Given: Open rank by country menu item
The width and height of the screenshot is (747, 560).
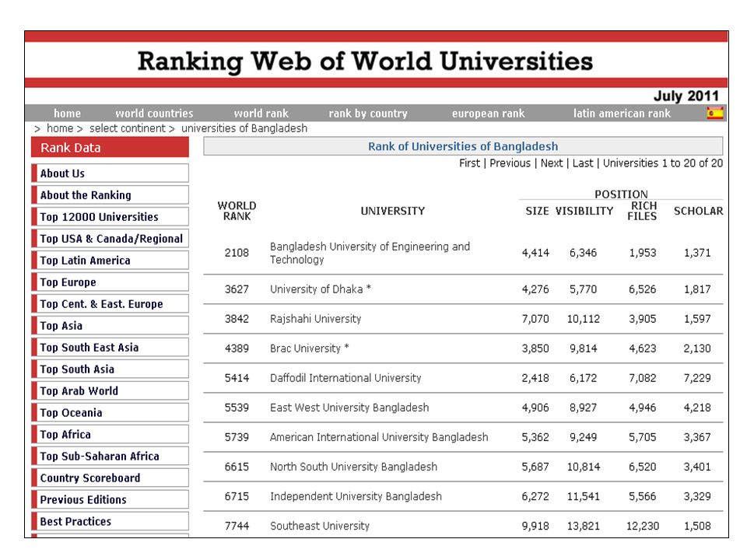Looking at the screenshot, I should (x=368, y=114).
